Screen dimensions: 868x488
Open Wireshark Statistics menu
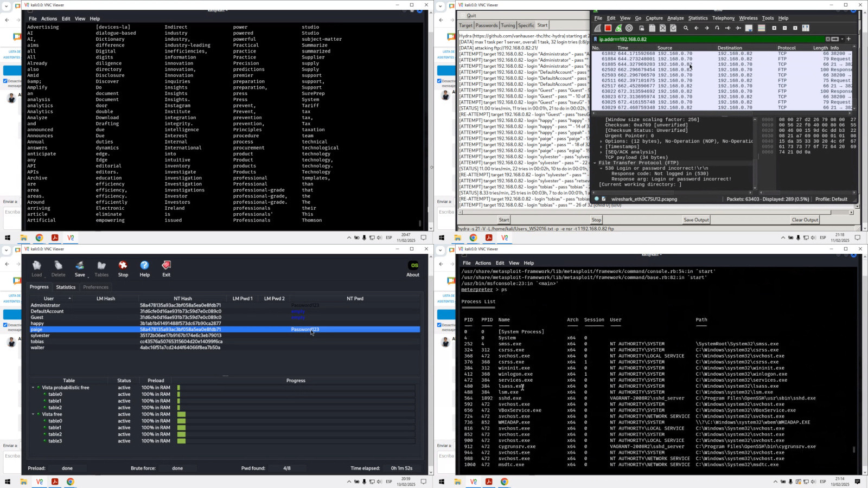[698, 18]
